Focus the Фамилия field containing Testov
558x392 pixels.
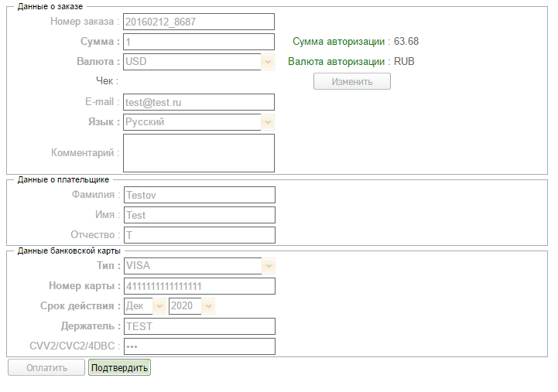pyautogui.click(x=199, y=195)
